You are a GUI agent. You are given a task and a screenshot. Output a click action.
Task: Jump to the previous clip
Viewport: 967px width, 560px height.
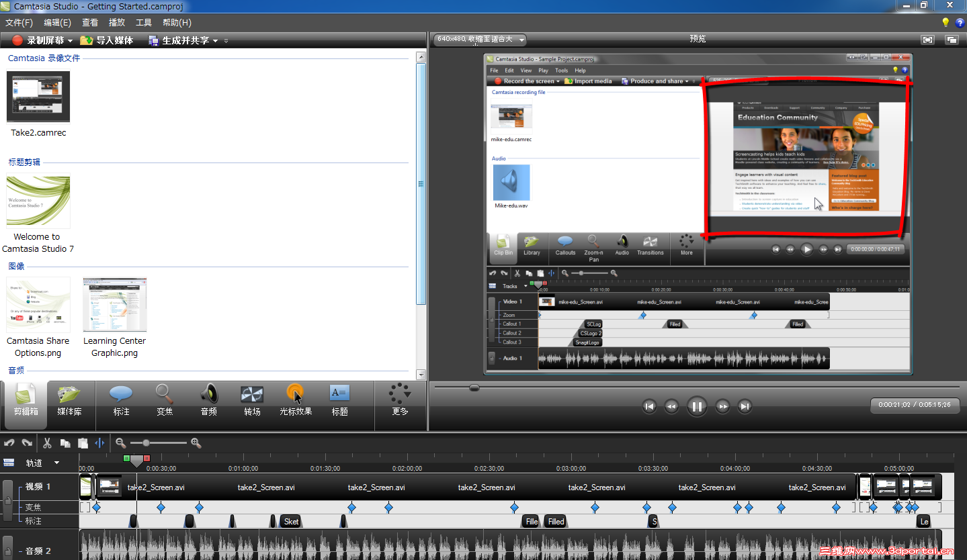[649, 406]
